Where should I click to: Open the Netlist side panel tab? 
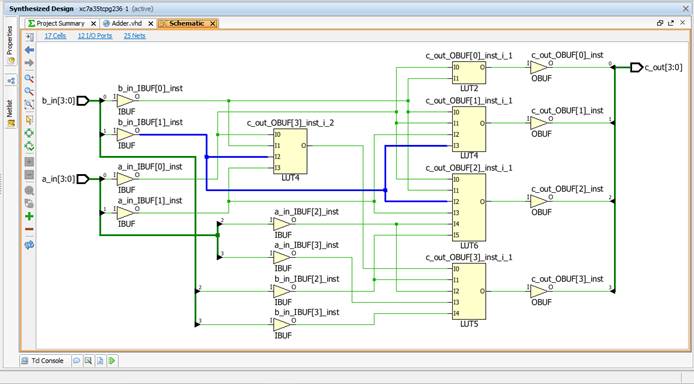[10, 113]
